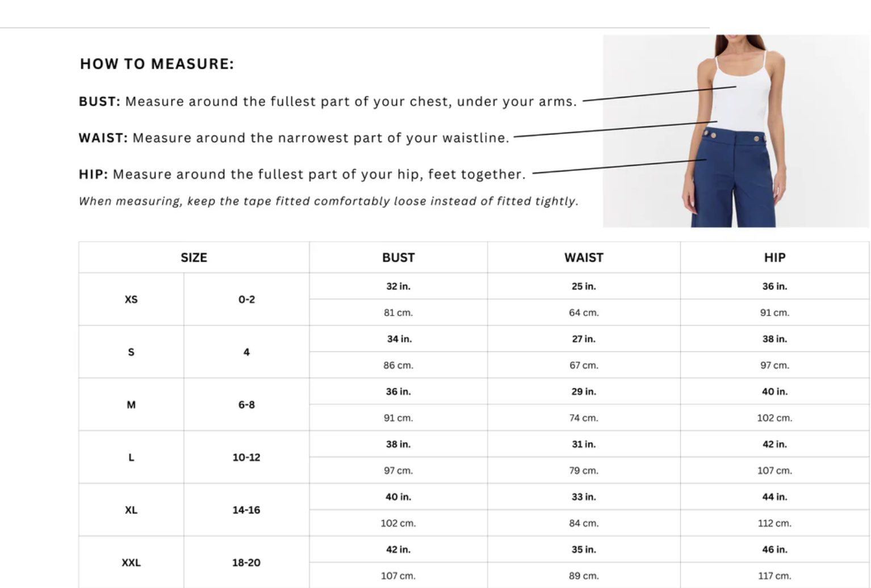Click the 10-12 numeric size cell

246,457
